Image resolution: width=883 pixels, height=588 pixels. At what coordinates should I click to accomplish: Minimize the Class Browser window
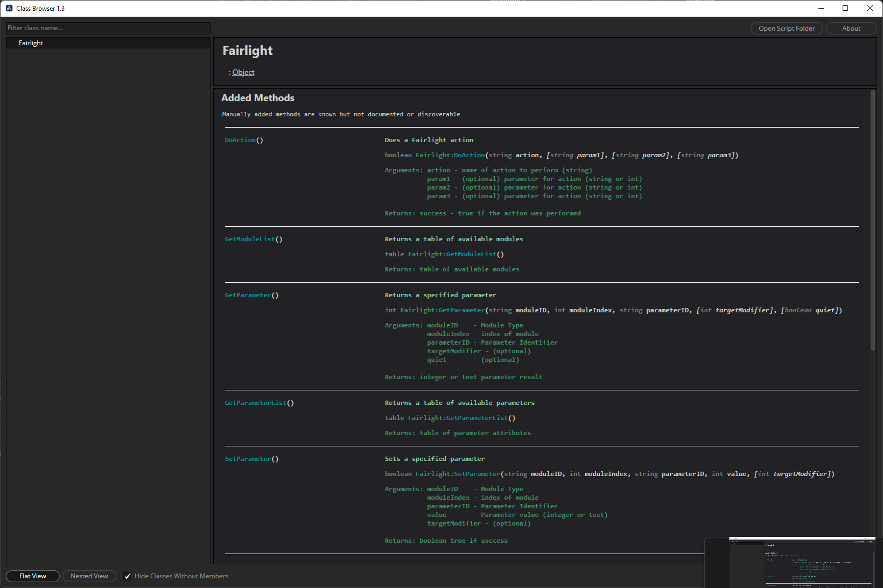(x=821, y=8)
